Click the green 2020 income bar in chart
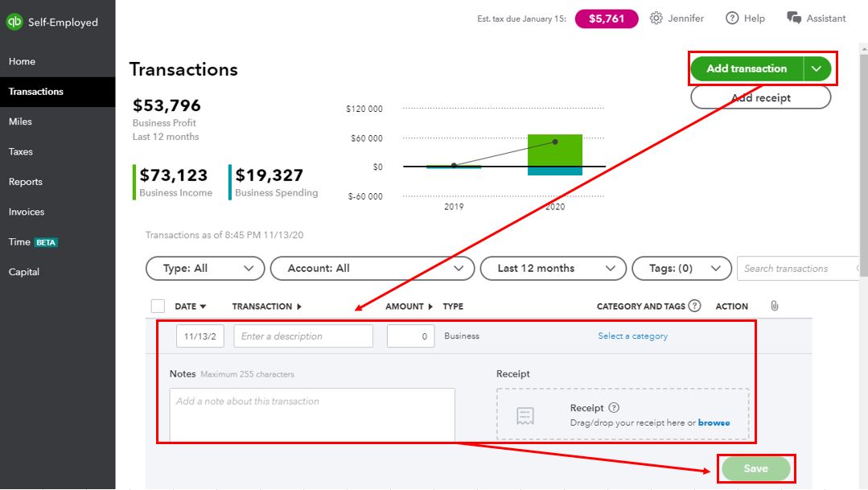Image resolution: width=868 pixels, height=490 pixels. 555,150
